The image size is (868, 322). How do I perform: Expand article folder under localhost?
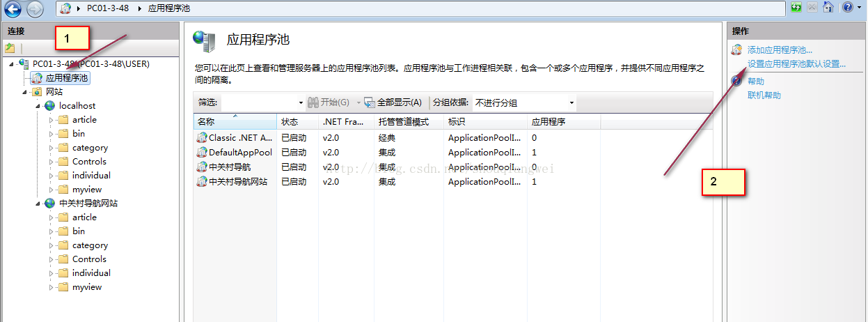[51, 120]
